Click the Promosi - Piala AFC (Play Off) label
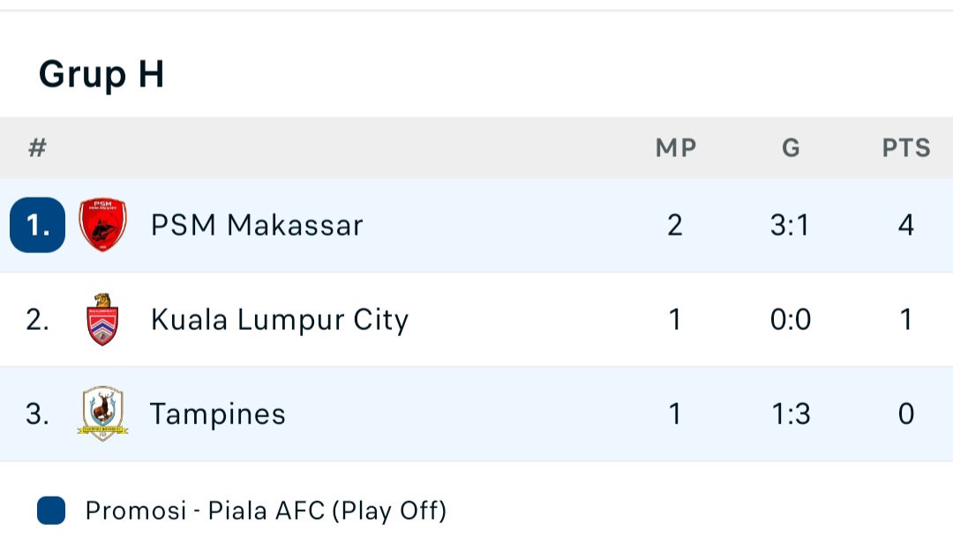This screenshot has height=560, width=953. [x=266, y=511]
